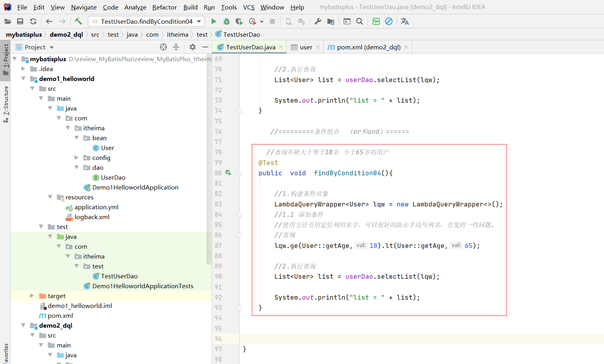Click Locate/Select Opened File target icon
The height and width of the screenshot is (364, 604).
[x=163, y=47]
